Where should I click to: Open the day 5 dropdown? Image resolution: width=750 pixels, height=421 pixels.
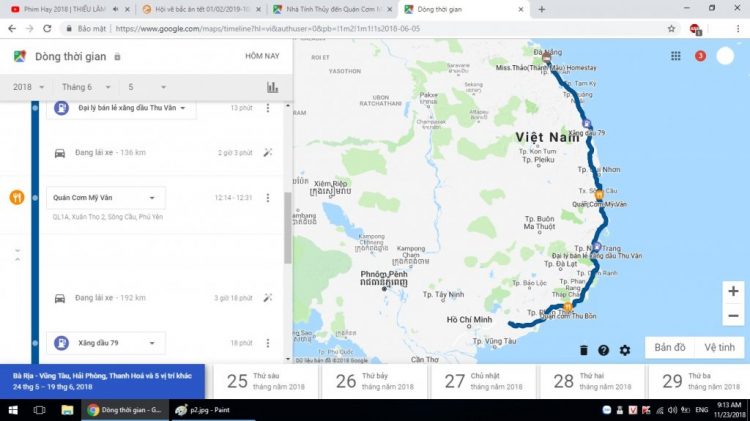147,87
